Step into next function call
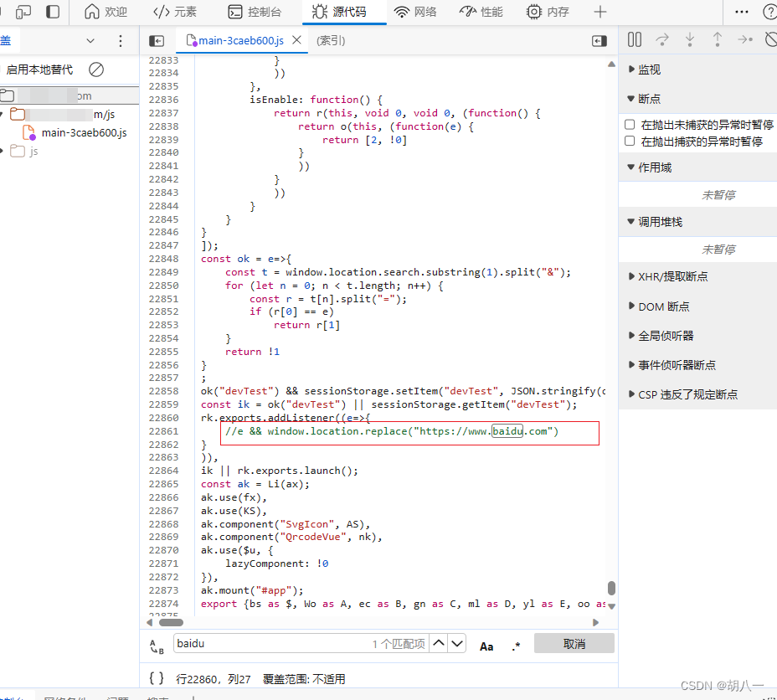The width and height of the screenshot is (777, 700). pyautogui.click(x=690, y=39)
